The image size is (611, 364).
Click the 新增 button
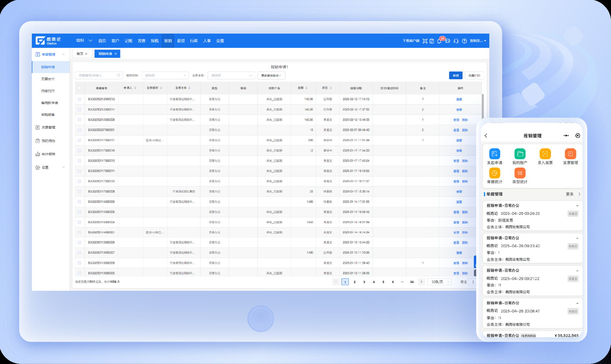(456, 75)
